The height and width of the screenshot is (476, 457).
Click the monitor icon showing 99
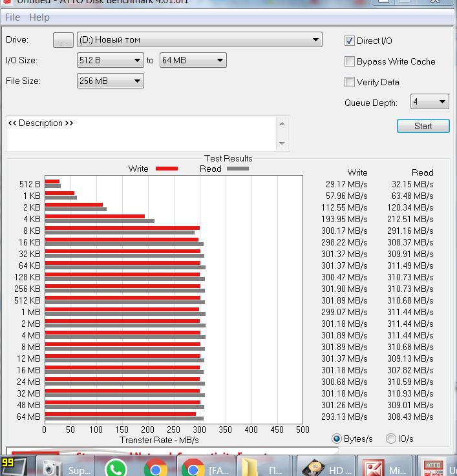coord(14,466)
